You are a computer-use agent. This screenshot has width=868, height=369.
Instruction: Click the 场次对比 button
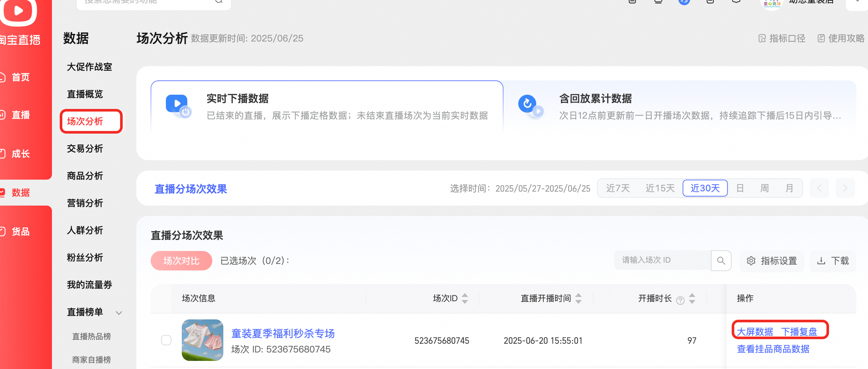(181, 261)
